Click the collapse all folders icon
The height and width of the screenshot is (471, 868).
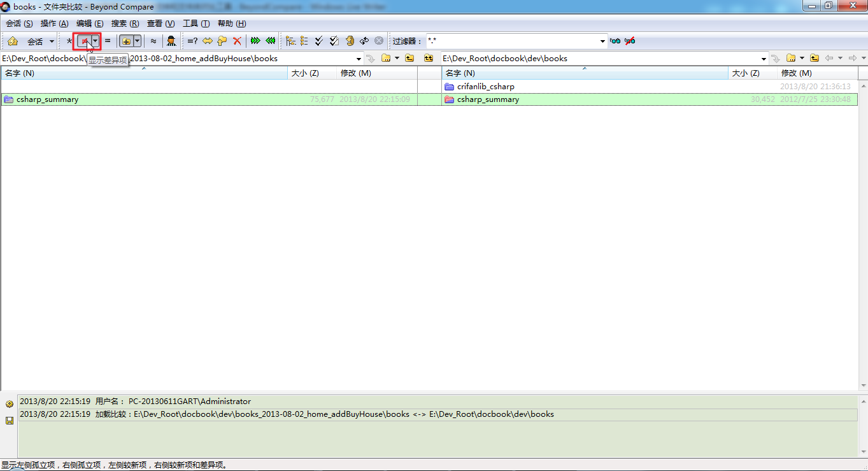pyautogui.click(x=304, y=41)
